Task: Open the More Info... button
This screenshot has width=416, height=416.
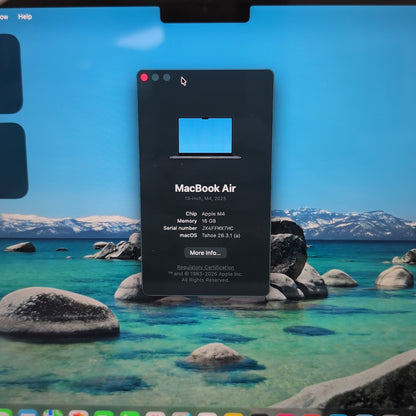Action: click(205, 253)
